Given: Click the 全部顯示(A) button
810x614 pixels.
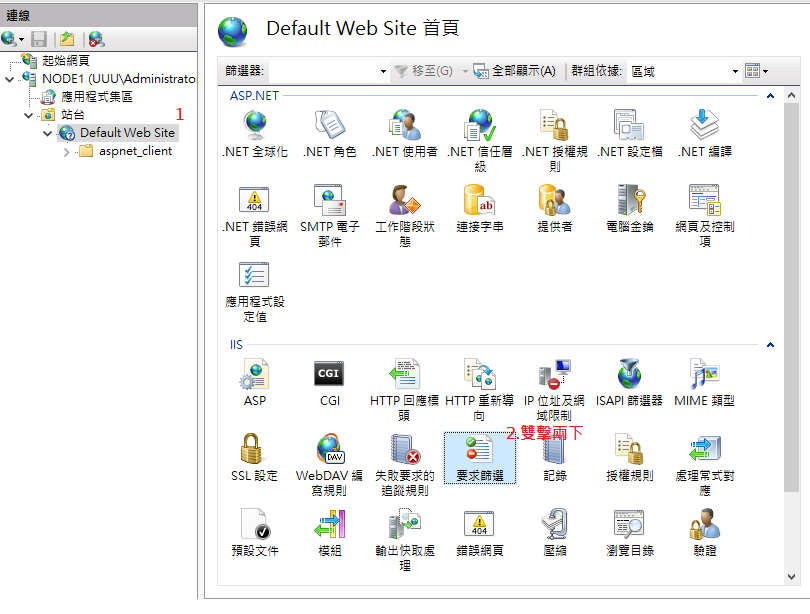Looking at the screenshot, I should (515, 71).
